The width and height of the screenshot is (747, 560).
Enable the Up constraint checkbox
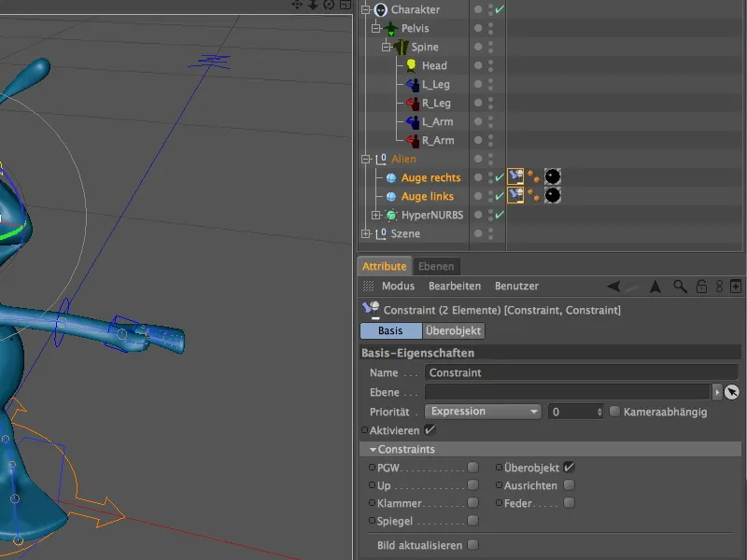(473, 484)
